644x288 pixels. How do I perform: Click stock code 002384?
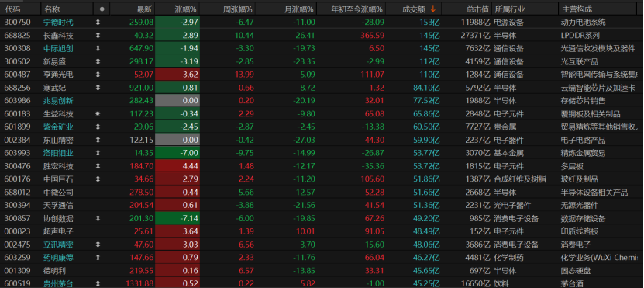(x=17, y=141)
